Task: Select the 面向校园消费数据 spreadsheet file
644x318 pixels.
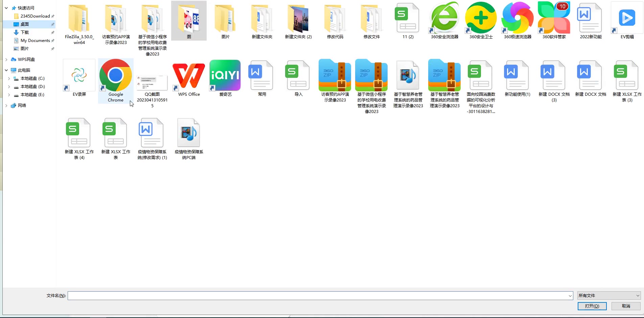Action: pyautogui.click(x=481, y=87)
